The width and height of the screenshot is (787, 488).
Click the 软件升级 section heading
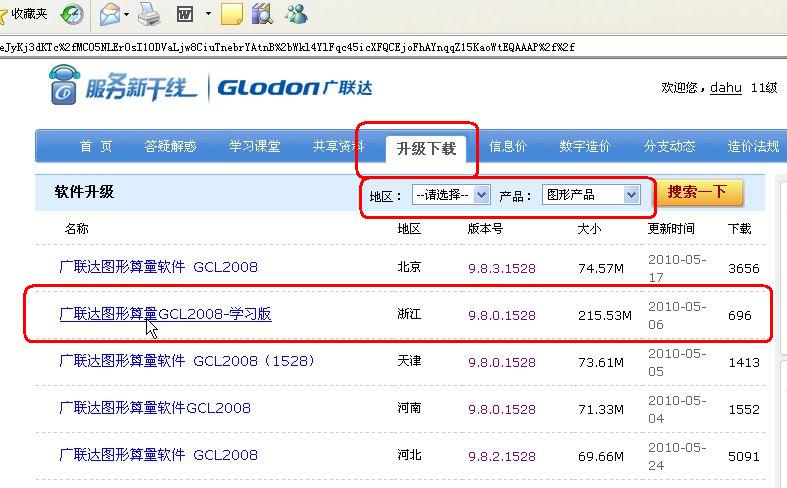click(x=84, y=192)
